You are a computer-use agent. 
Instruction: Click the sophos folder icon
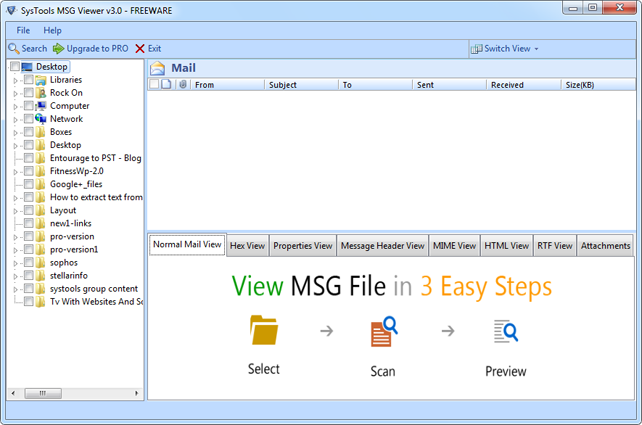click(41, 263)
